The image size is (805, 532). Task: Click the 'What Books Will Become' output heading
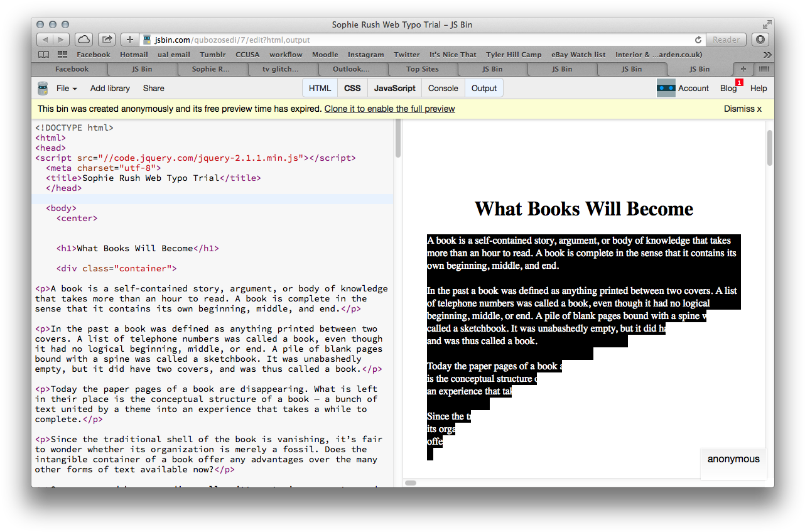pyautogui.click(x=584, y=209)
